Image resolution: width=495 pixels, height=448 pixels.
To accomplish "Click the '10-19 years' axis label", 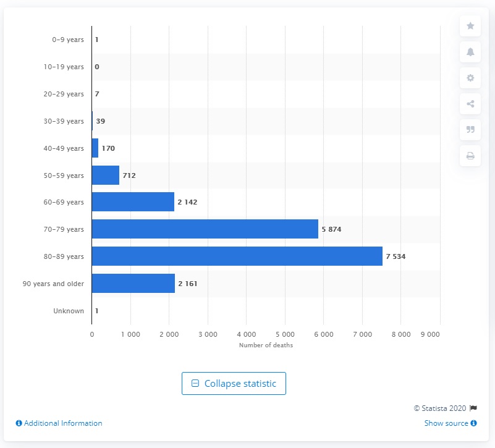I will 64,67.
